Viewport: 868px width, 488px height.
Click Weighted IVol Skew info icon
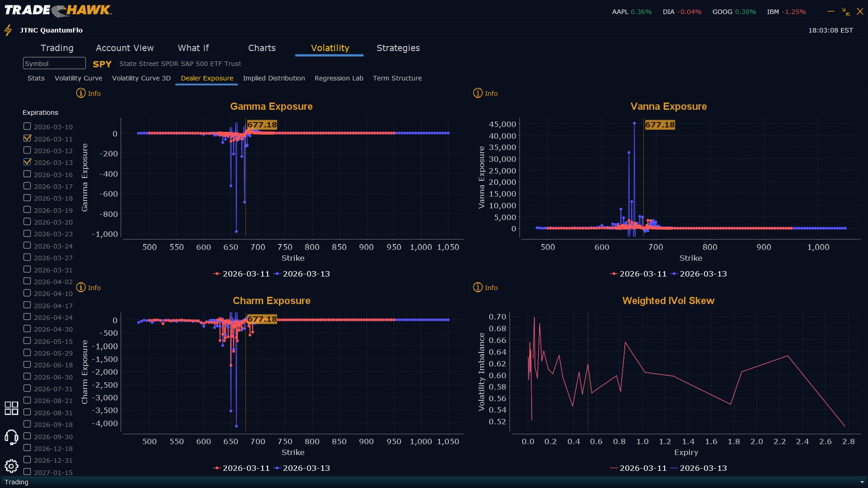click(478, 287)
